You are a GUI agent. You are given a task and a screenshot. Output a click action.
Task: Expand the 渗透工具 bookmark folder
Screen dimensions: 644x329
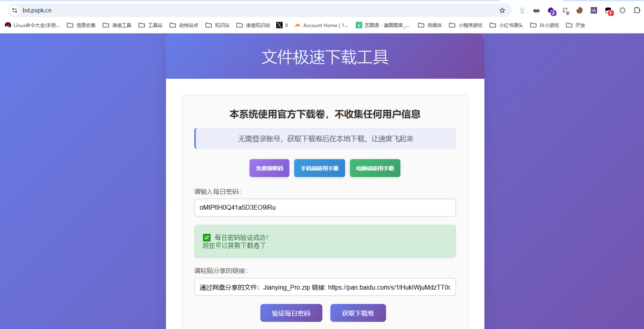[117, 25]
